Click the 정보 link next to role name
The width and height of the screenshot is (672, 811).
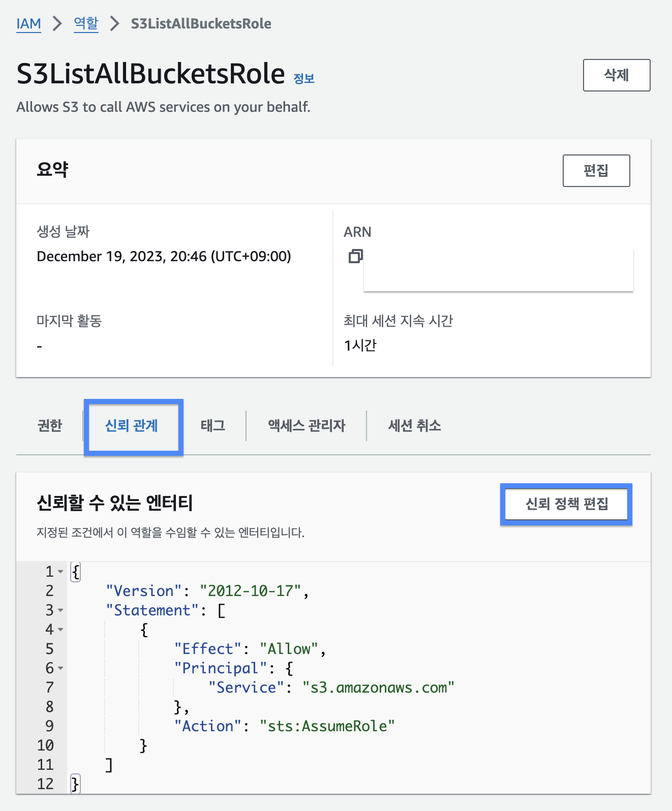click(x=304, y=79)
